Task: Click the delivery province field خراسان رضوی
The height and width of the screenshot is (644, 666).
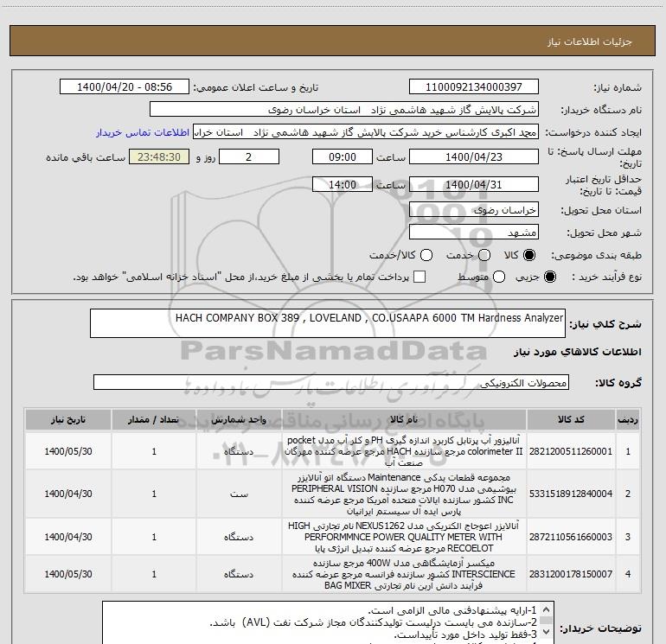Action: pyautogui.click(x=474, y=210)
